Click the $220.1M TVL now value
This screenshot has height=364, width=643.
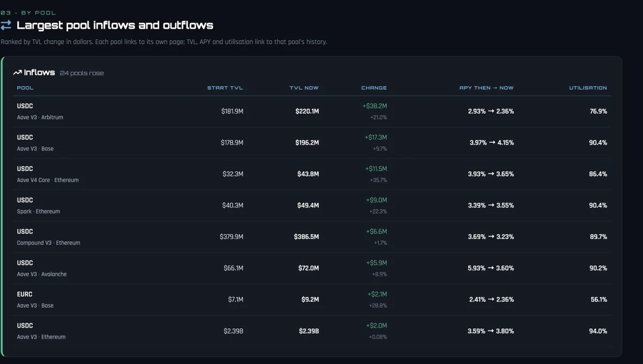(x=307, y=111)
